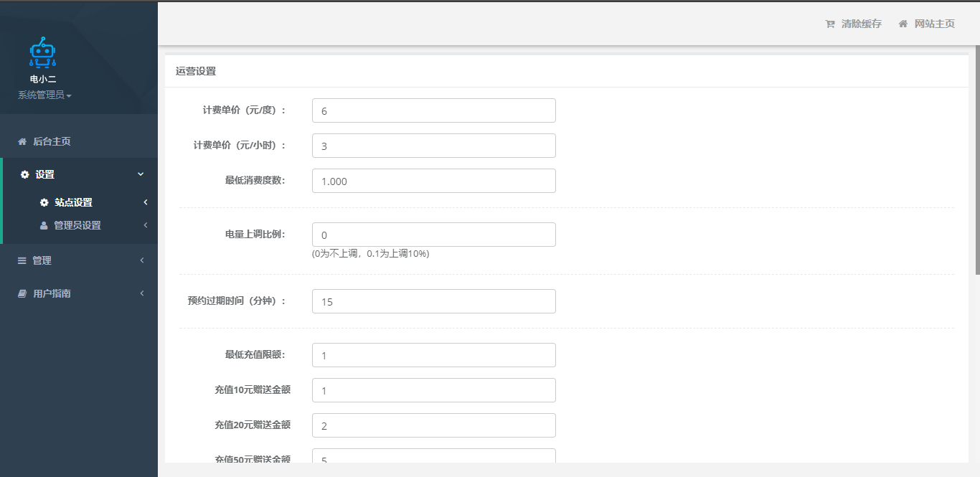Focus the 计费单价（元/度） input field
The image size is (980, 477).
(x=433, y=110)
